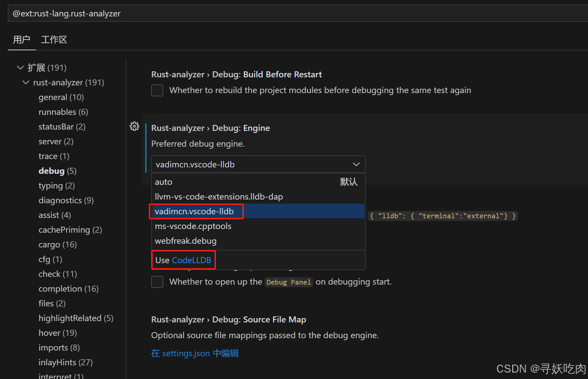This screenshot has width=588, height=379.
Task: Collapse the 扩展 (191) tree section
Action: click(20, 68)
